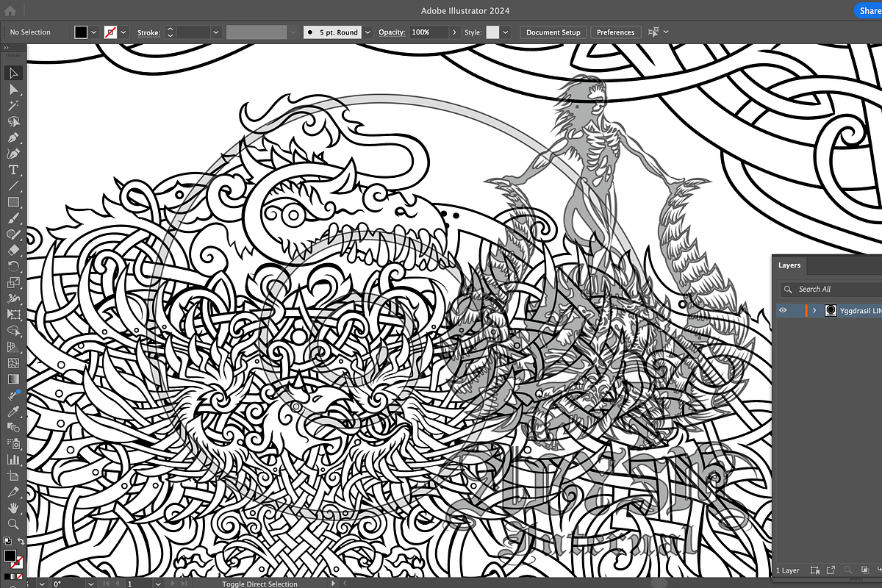Set paint mode to Gradient
Viewport: 882px width, 588px height.
coord(13,576)
